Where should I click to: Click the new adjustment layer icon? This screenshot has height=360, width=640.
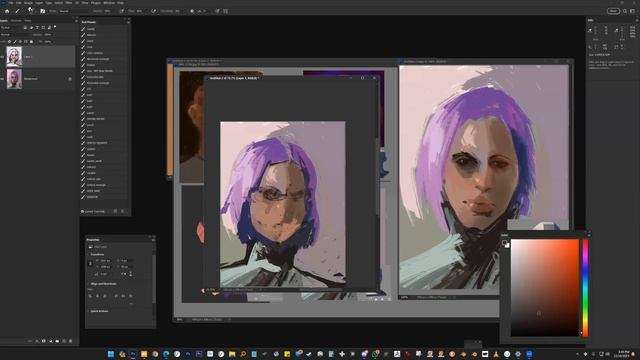51,341
